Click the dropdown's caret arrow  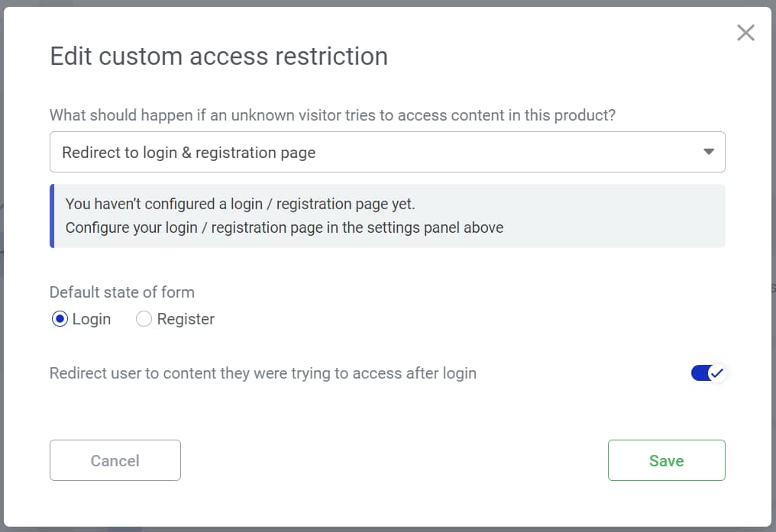point(708,152)
